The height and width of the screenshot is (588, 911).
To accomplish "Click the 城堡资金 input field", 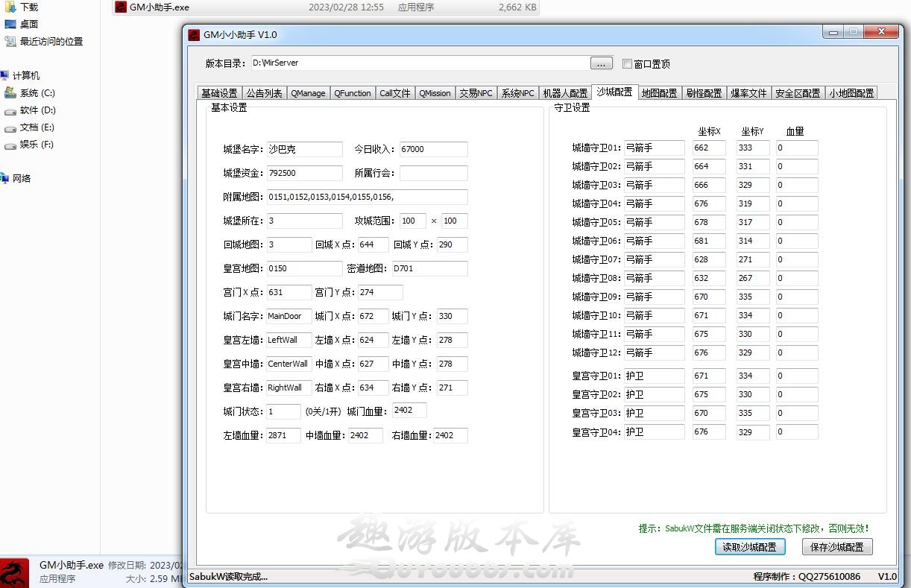I will pyautogui.click(x=304, y=173).
